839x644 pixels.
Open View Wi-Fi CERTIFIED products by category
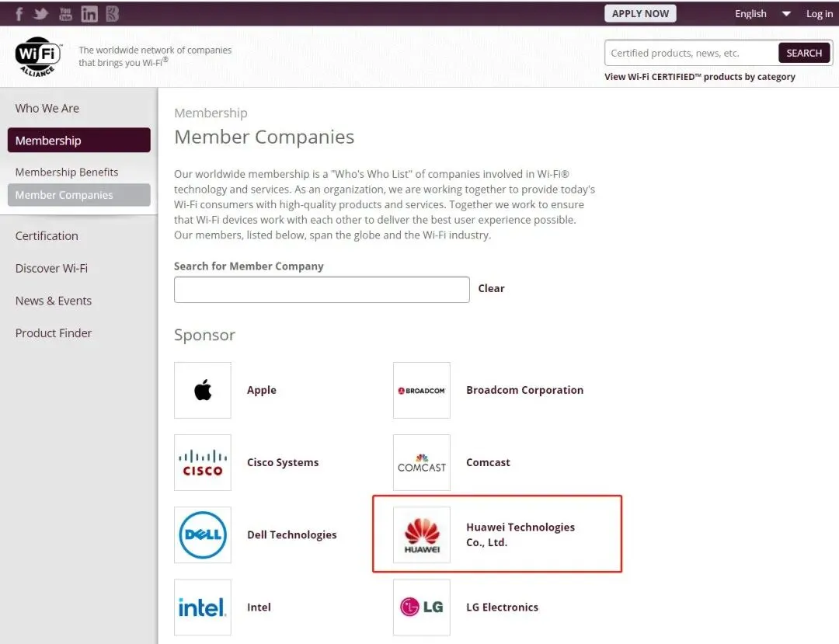[700, 77]
